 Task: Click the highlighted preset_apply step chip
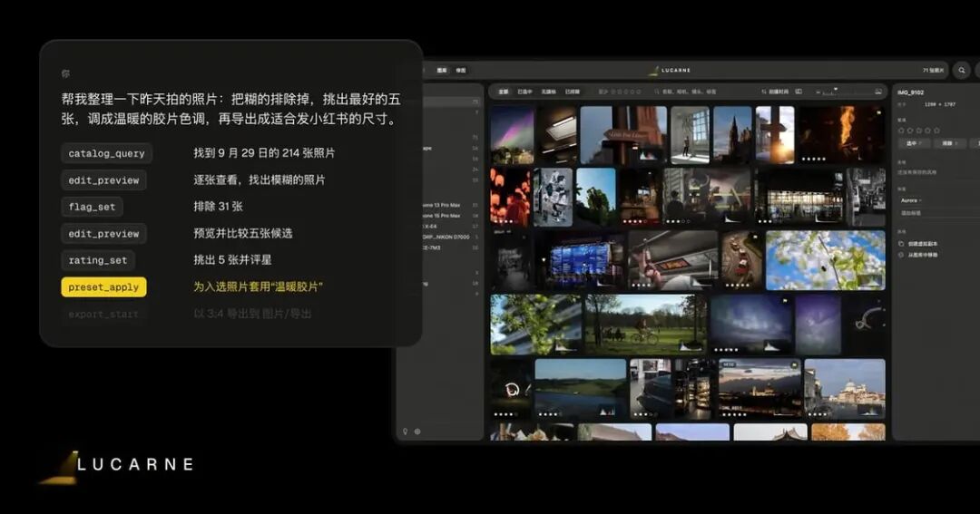[x=103, y=287]
